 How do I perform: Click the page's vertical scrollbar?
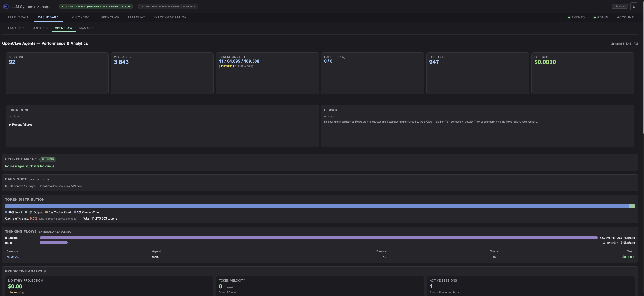coord(643,68)
